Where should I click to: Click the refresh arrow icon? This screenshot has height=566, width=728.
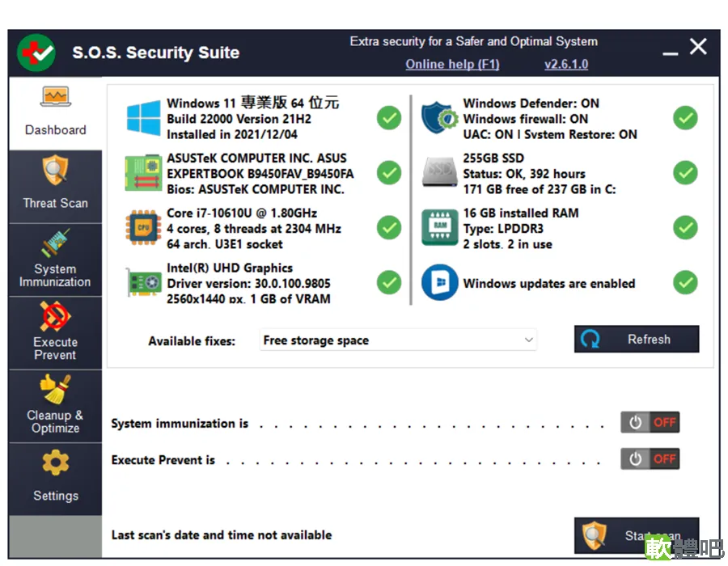pyautogui.click(x=590, y=339)
